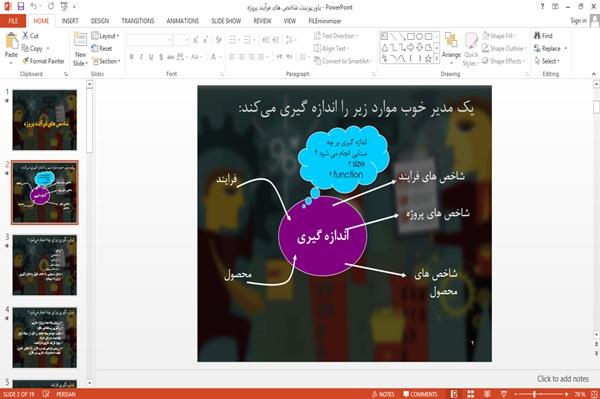Screen dimensions: 600x399
Task: Expand the Section dropdown
Action: 106,61
